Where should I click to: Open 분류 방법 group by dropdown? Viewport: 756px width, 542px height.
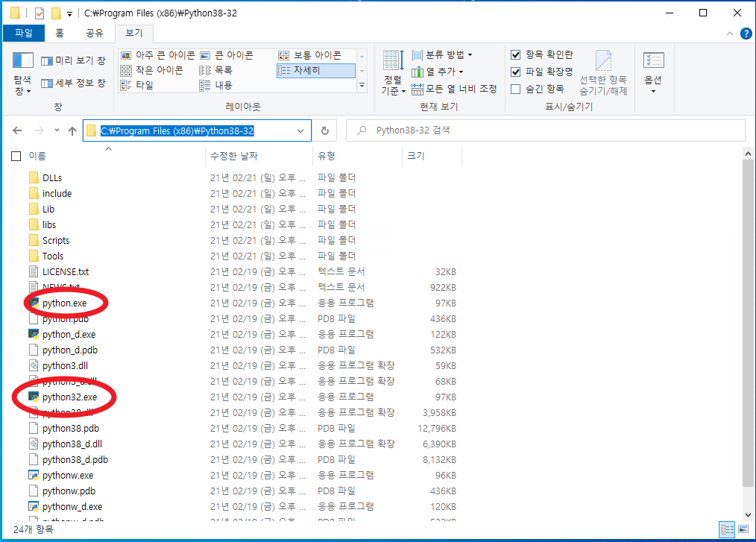[442, 55]
